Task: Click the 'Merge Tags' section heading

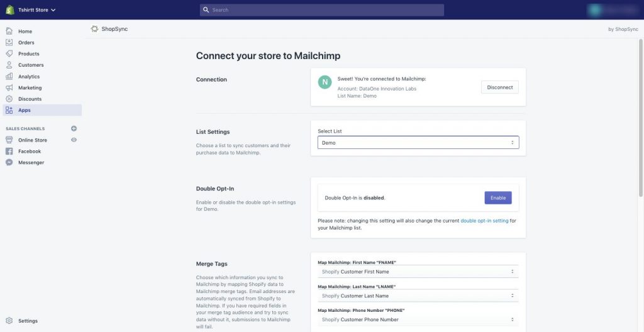Action: pos(211,264)
